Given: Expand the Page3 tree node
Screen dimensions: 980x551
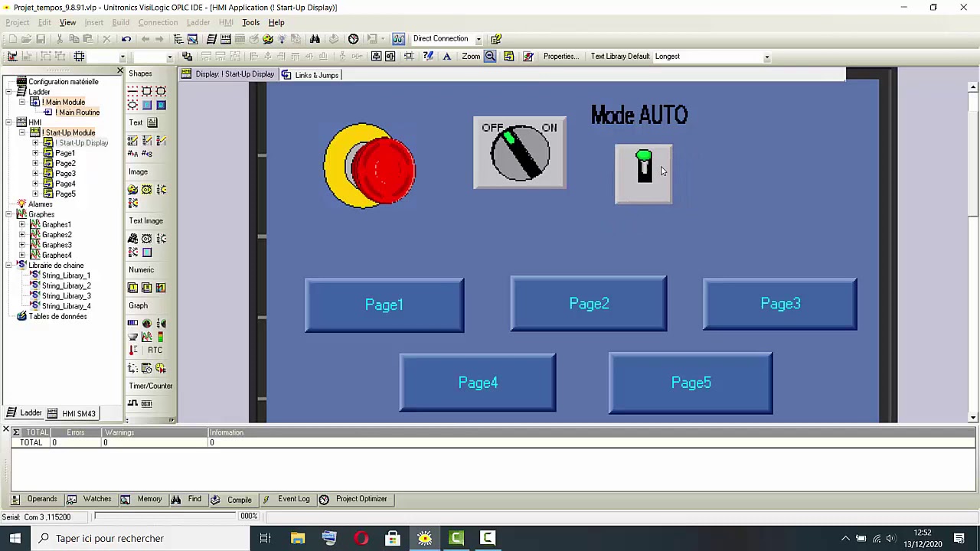Looking at the screenshot, I should [35, 174].
